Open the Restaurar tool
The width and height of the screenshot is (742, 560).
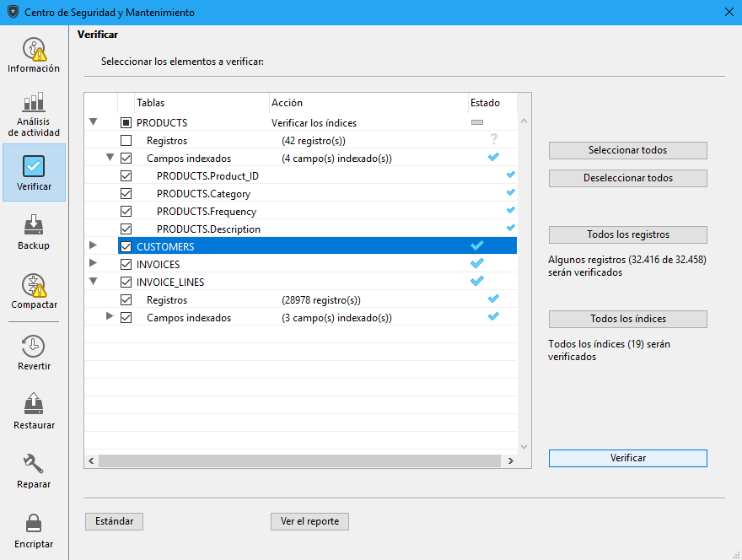[34, 411]
